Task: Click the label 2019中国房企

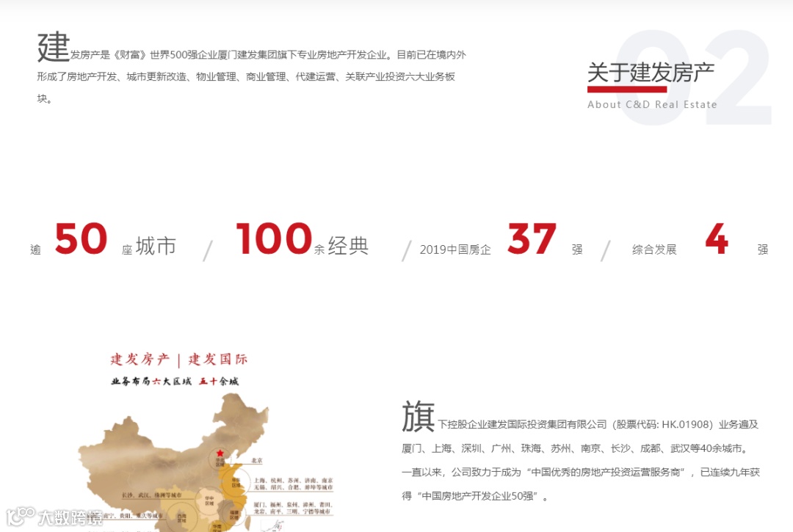Action: pyautogui.click(x=455, y=249)
